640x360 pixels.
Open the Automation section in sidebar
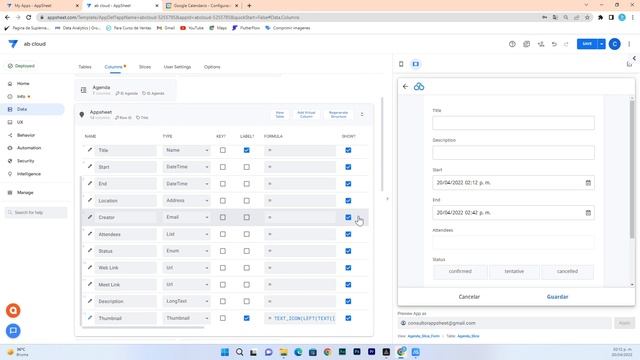[x=29, y=148]
